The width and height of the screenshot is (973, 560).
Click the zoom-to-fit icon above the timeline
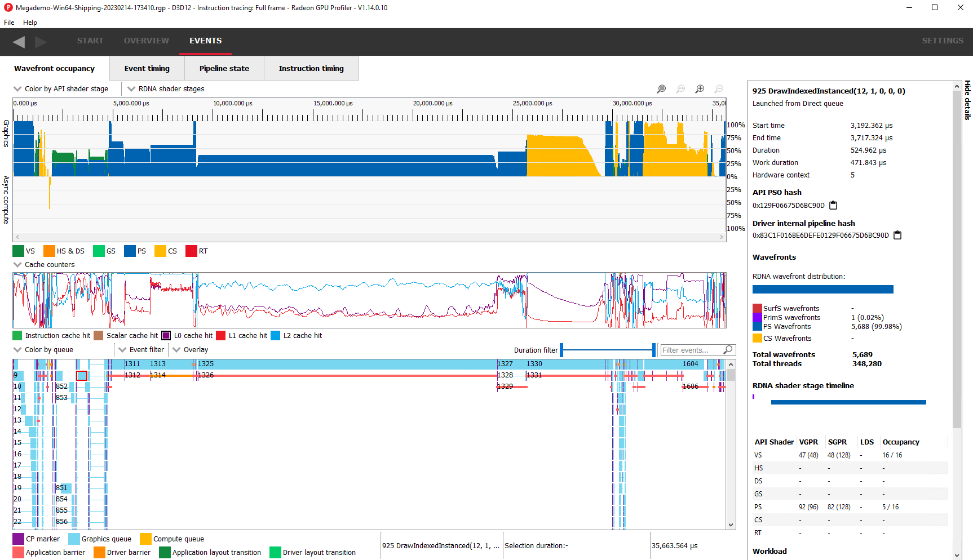point(680,88)
